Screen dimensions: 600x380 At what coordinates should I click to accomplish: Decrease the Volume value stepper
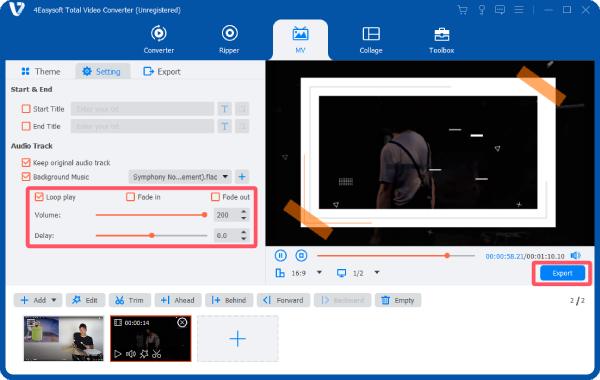[244, 218]
